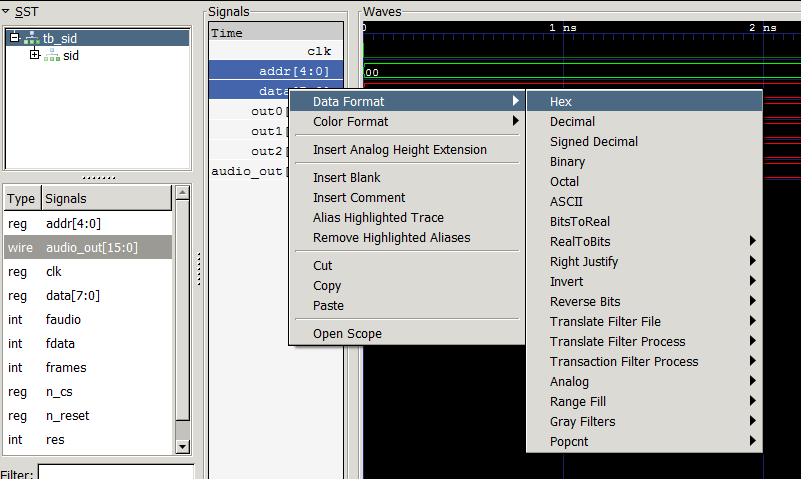Click the tb_sid module icon in the tree

[31, 38]
